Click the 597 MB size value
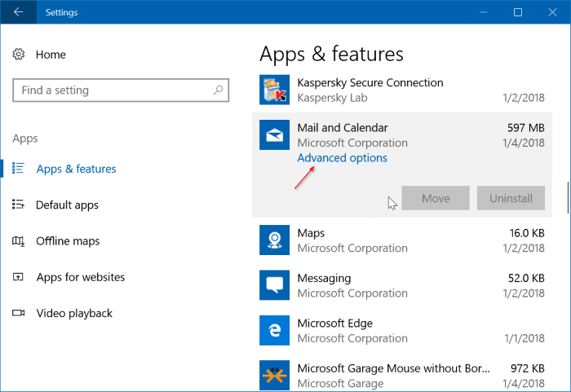Screen dimensions: 571x392 click(x=526, y=128)
